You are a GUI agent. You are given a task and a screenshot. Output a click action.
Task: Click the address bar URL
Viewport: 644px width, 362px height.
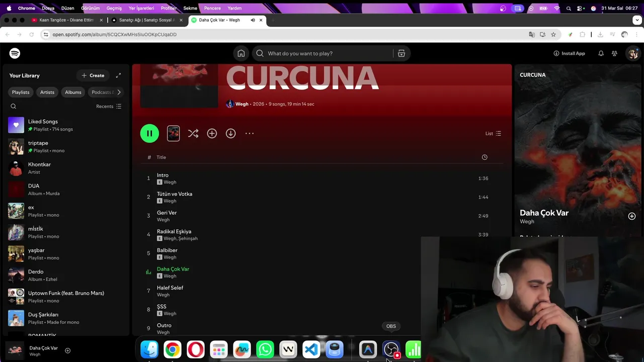[115, 35]
